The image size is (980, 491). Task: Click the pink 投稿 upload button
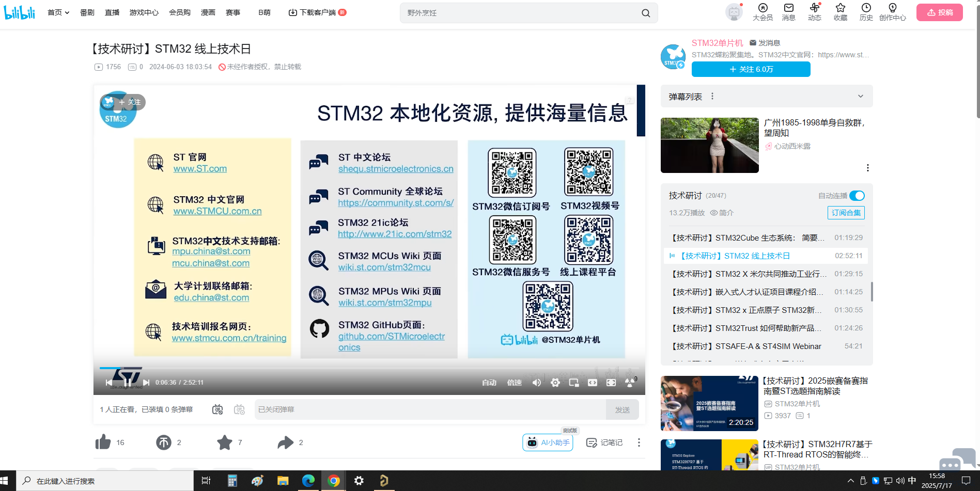point(940,12)
